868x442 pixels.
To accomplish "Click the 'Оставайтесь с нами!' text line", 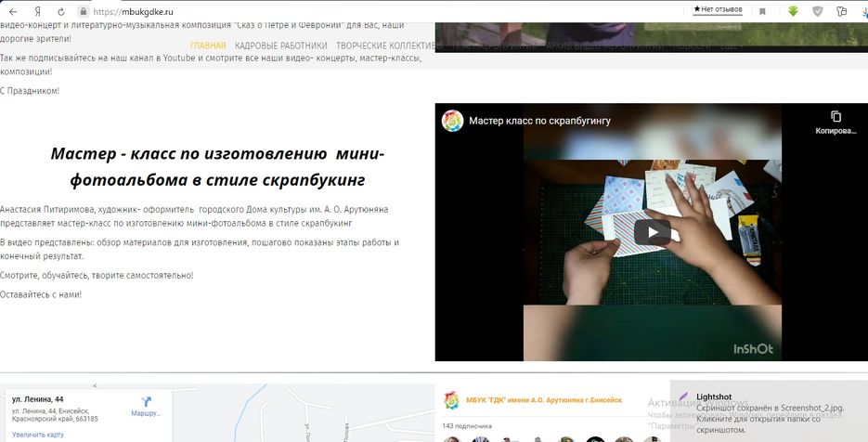I will (x=41, y=294).
